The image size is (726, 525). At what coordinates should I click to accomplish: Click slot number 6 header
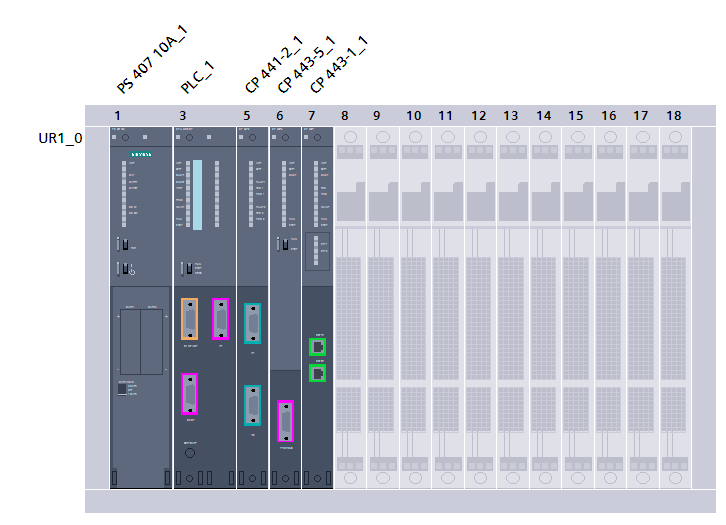[x=280, y=116]
